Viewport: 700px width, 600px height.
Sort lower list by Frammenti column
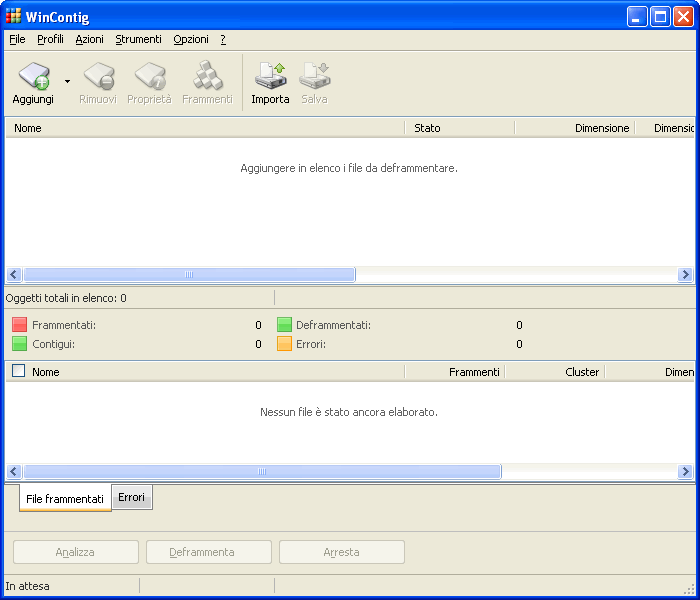click(455, 372)
